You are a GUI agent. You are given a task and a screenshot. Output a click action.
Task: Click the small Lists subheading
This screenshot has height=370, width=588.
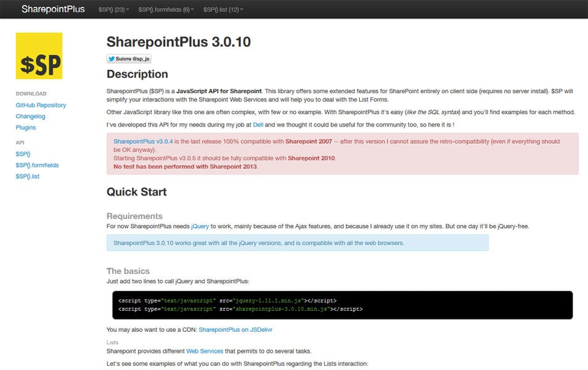(x=113, y=342)
